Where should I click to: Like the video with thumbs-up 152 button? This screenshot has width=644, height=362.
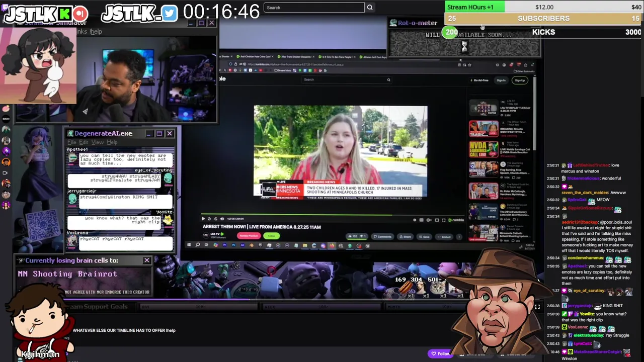(354, 236)
